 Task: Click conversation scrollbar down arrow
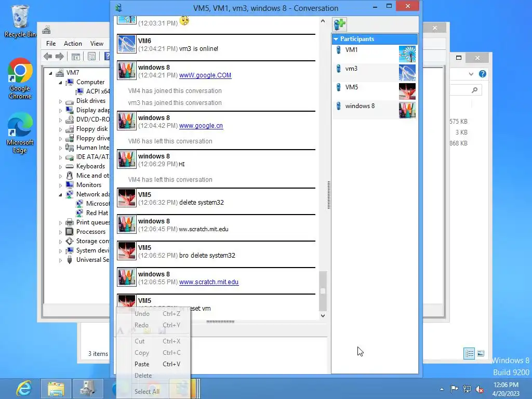[x=323, y=315]
